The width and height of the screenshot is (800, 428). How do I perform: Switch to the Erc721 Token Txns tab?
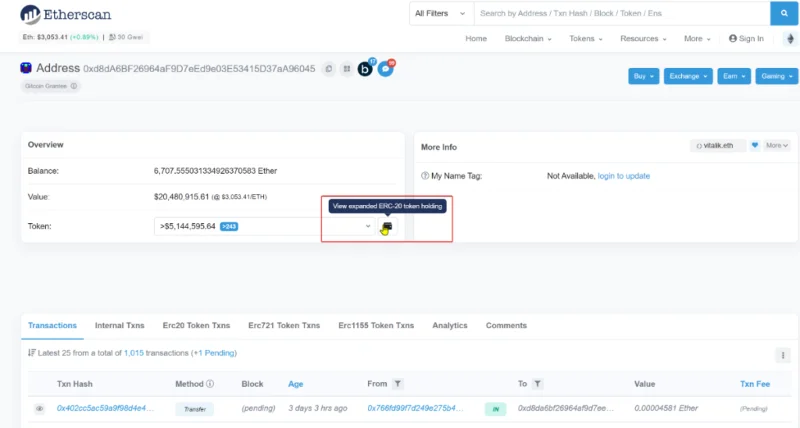(x=284, y=325)
